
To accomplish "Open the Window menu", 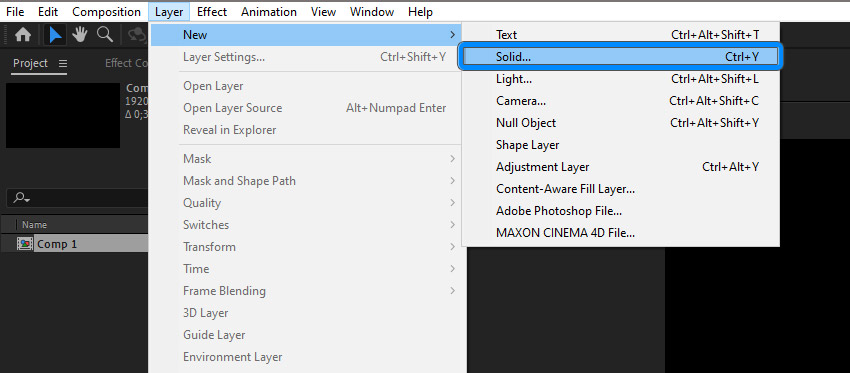I will (371, 11).
